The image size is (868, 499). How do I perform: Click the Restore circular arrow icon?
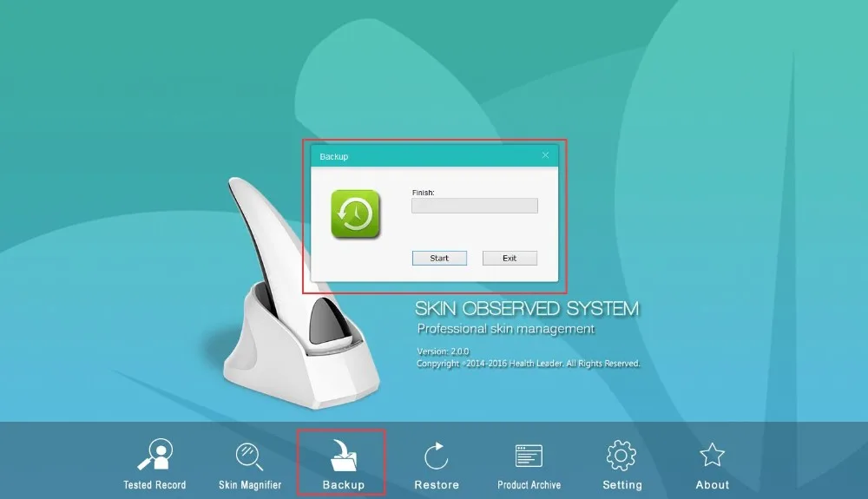click(x=437, y=456)
